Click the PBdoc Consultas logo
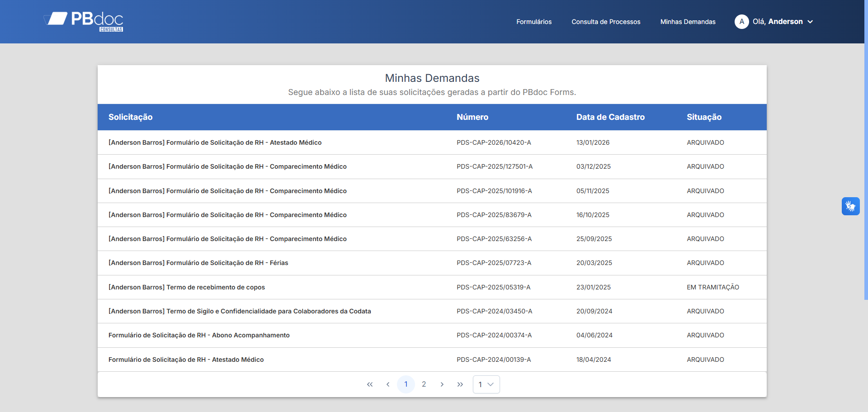Image resolution: width=868 pixels, height=412 pixels. [x=84, y=21]
